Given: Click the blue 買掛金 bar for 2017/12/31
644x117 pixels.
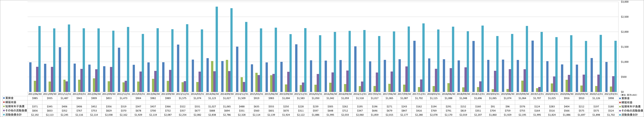Looking at the screenshot, I should (x=415, y=66).
